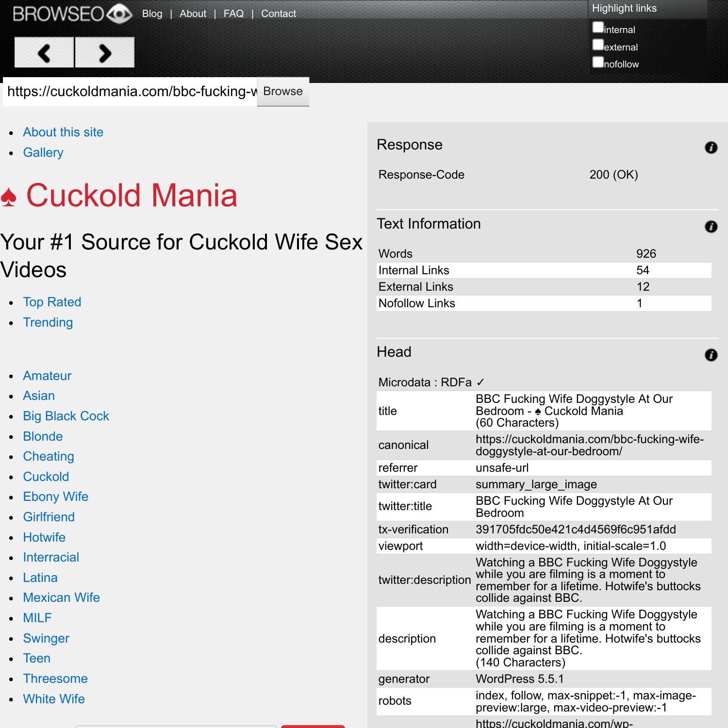This screenshot has width=728, height=728.
Task: Tick the nofollow links checkbox
Action: (598, 62)
